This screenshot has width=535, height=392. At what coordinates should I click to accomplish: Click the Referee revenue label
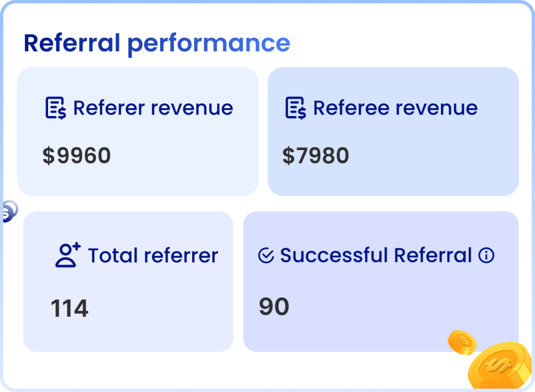(396, 108)
